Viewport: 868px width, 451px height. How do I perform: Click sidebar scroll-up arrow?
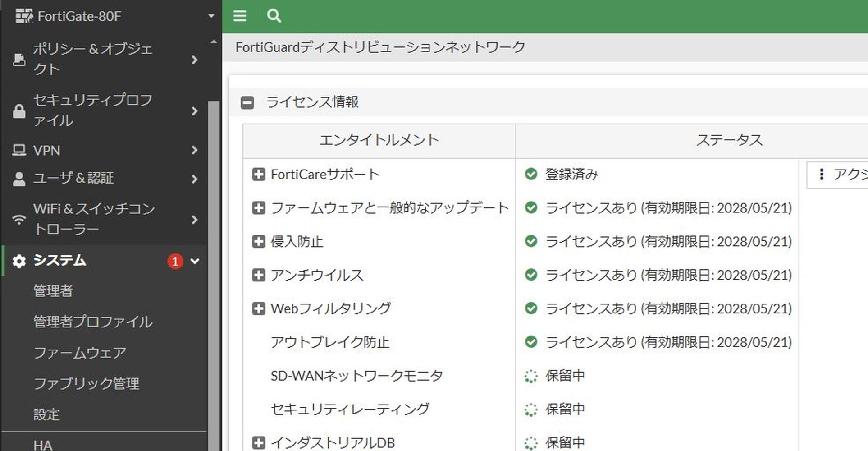click(214, 42)
